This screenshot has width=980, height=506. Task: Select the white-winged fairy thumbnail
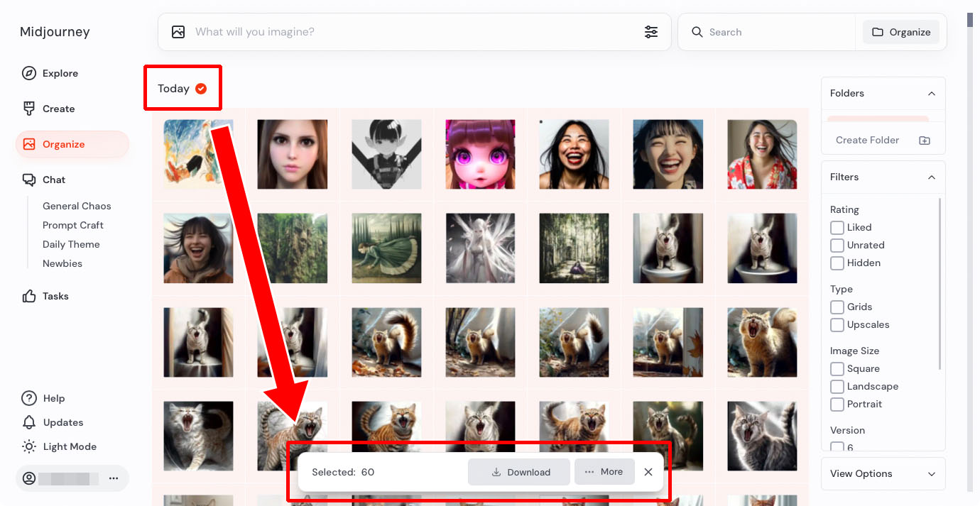480,248
